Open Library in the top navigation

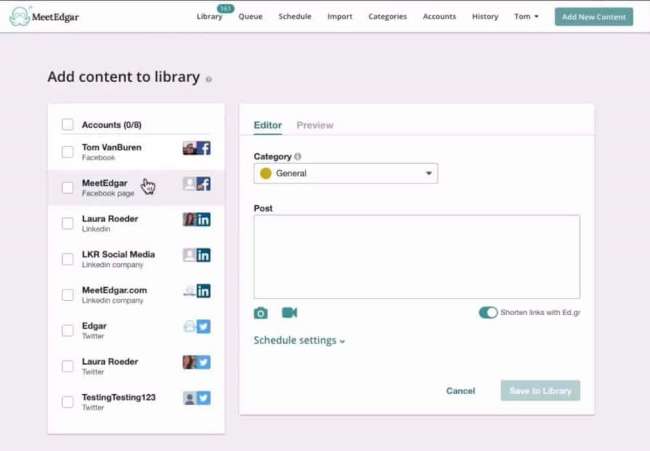click(209, 17)
